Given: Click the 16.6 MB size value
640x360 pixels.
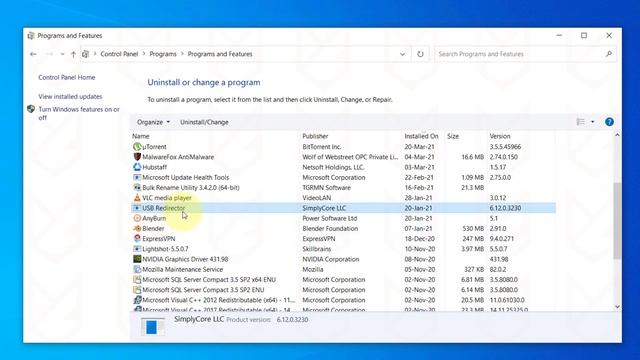Looking at the screenshot, I should coord(472,157).
